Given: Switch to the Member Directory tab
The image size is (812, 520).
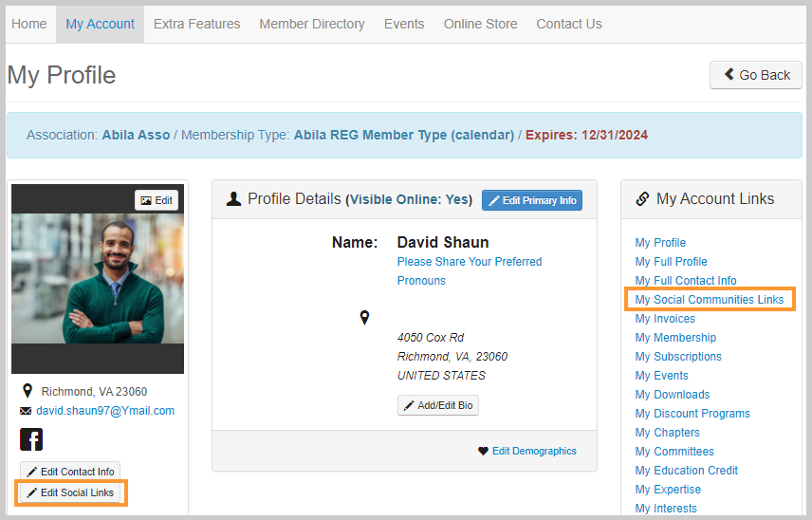Looking at the screenshot, I should pos(312,25).
